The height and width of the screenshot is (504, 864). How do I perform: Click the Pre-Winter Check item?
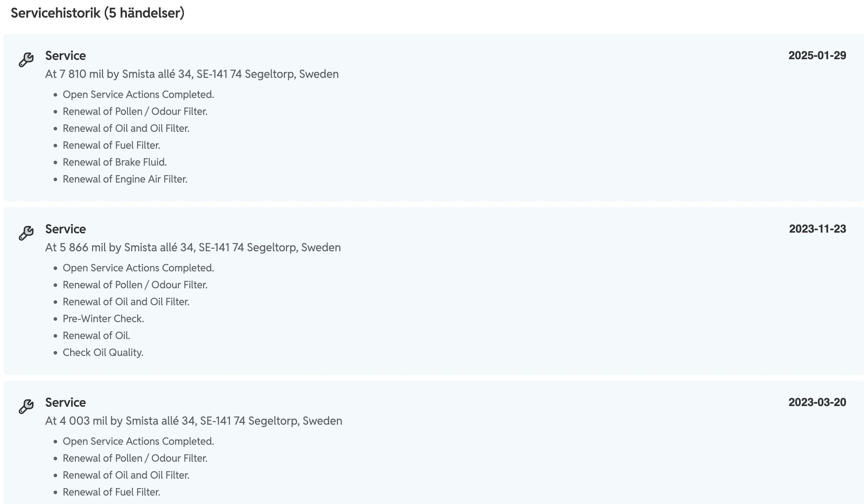[x=103, y=319]
